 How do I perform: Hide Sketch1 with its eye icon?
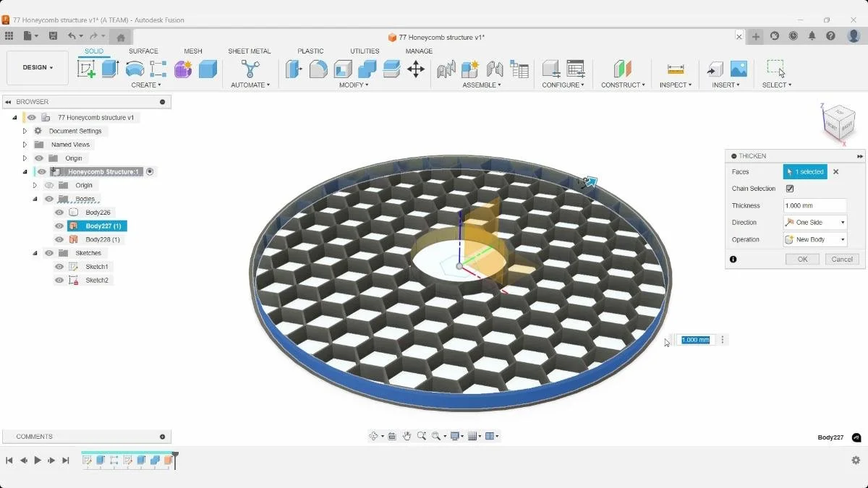coord(59,267)
